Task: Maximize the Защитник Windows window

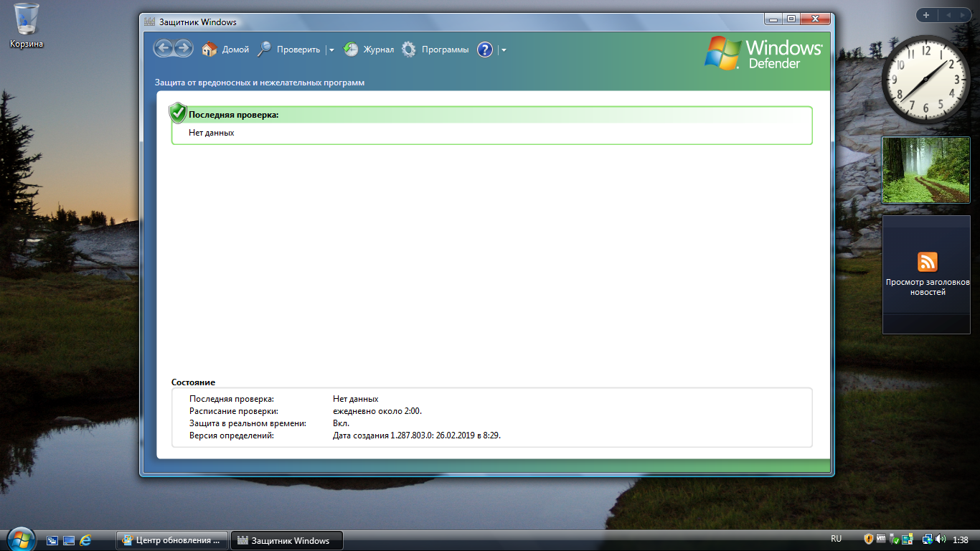Action: [791, 19]
